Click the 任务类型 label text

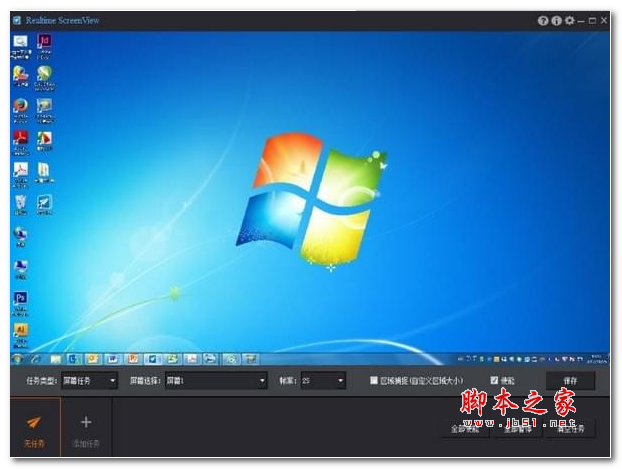coord(42,381)
